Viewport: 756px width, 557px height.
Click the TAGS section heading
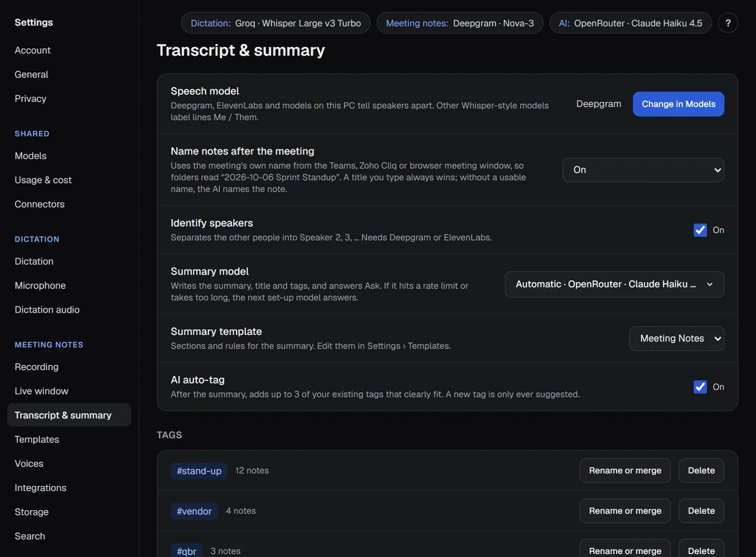coord(169,435)
